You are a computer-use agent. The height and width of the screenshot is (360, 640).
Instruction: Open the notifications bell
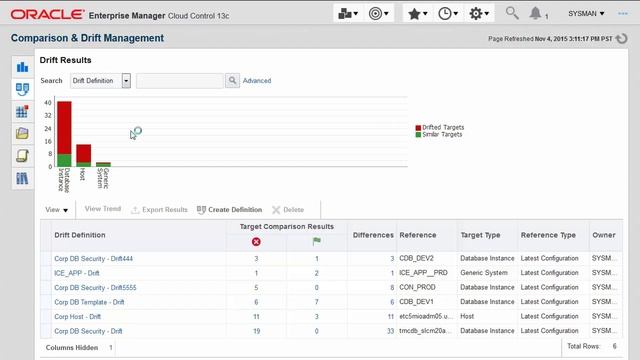[536, 13]
